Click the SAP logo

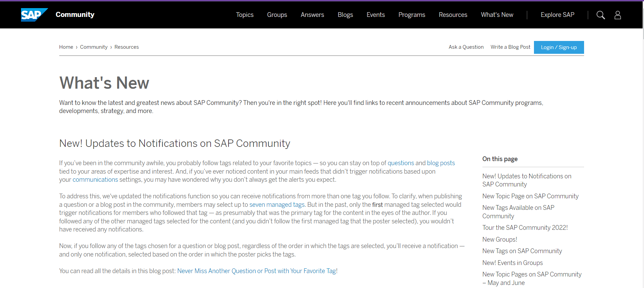pos(34,15)
